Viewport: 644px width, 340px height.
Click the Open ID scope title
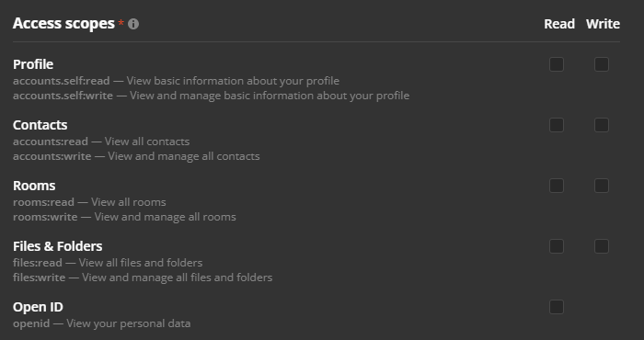pos(39,307)
